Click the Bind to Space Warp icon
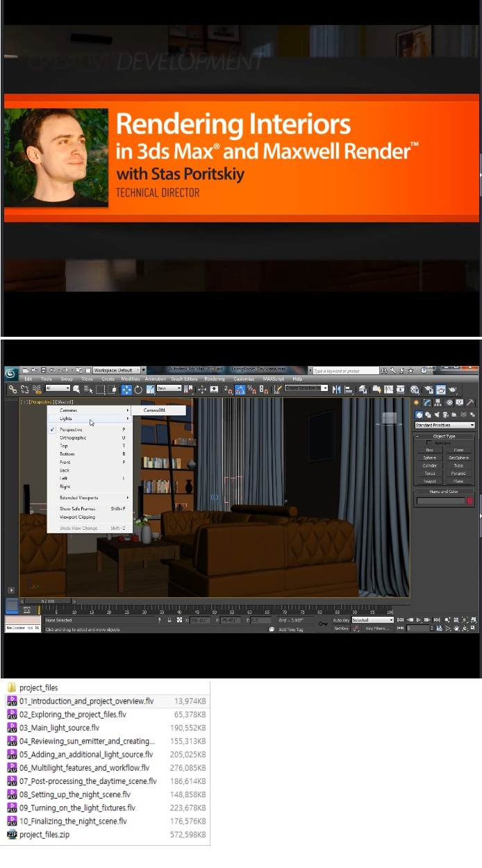 coord(36,389)
